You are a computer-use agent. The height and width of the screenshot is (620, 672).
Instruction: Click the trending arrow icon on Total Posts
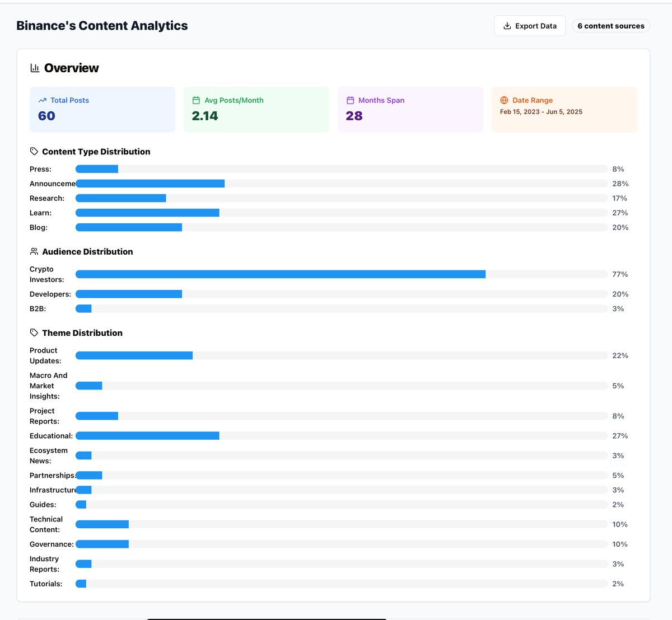[x=43, y=100]
